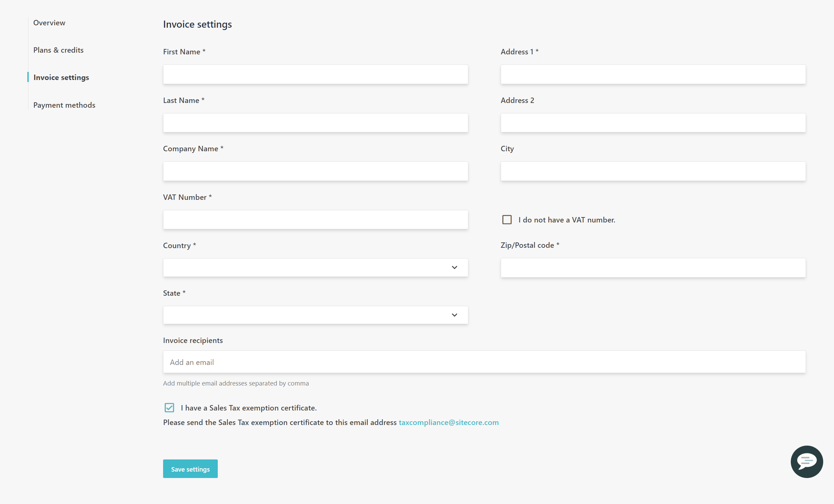This screenshot has width=834, height=504.
Task: Open the Plans & credits page
Action: coord(58,50)
